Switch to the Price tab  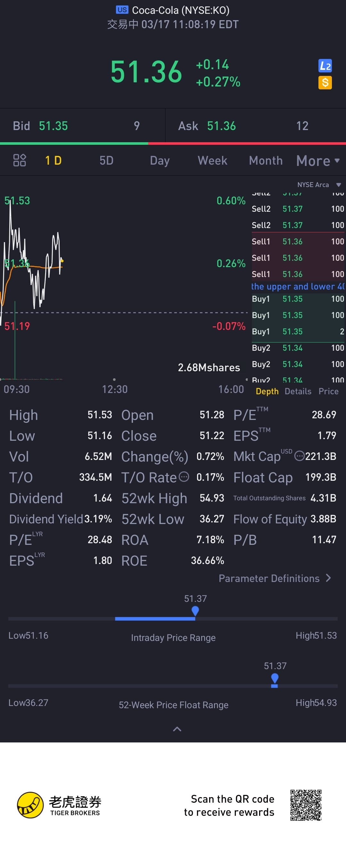tap(328, 391)
